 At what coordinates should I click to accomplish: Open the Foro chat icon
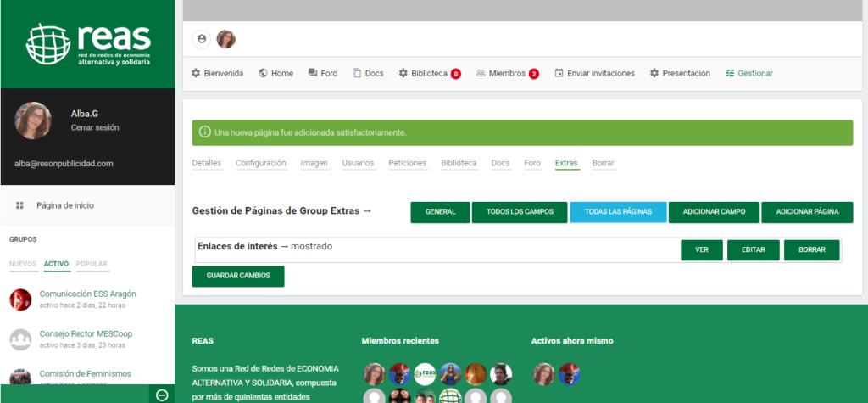tap(313, 74)
